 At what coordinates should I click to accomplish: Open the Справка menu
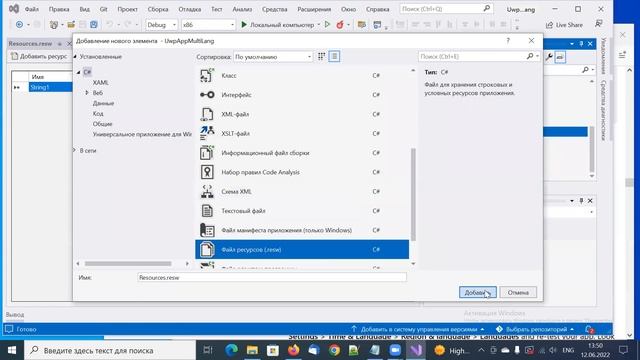coord(377,9)
